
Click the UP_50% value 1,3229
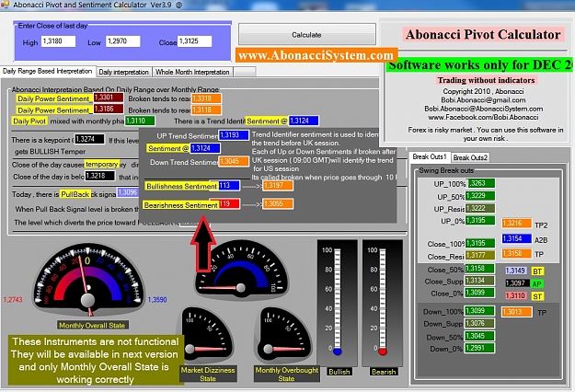tap(480, 196)
